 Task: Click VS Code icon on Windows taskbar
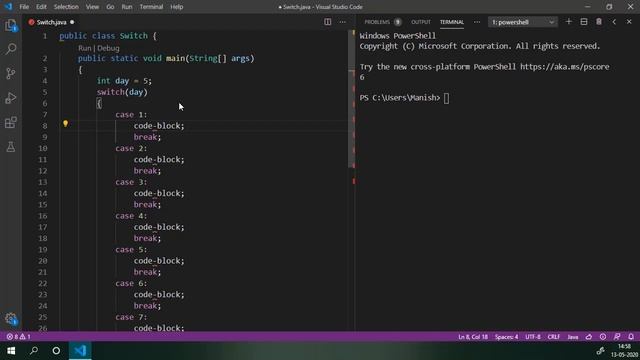(x=80, y=351)
